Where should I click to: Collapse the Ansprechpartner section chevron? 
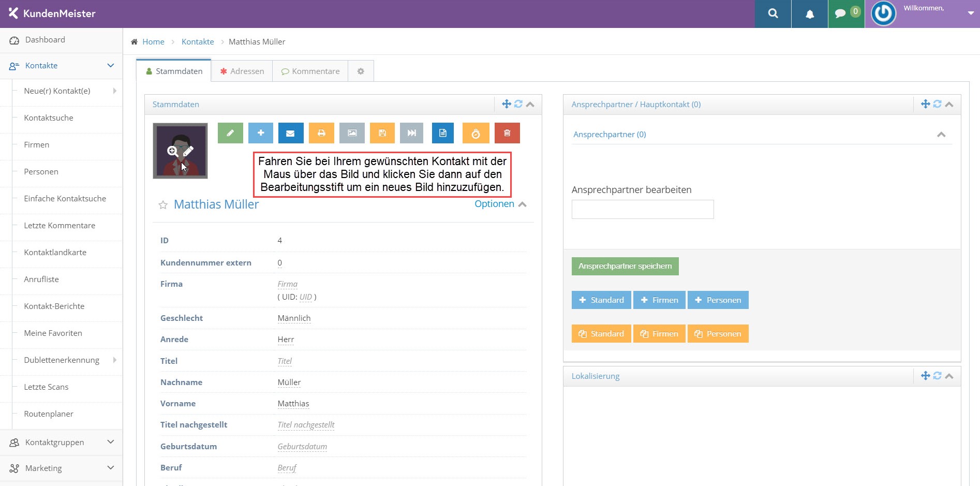click(941, 134)
